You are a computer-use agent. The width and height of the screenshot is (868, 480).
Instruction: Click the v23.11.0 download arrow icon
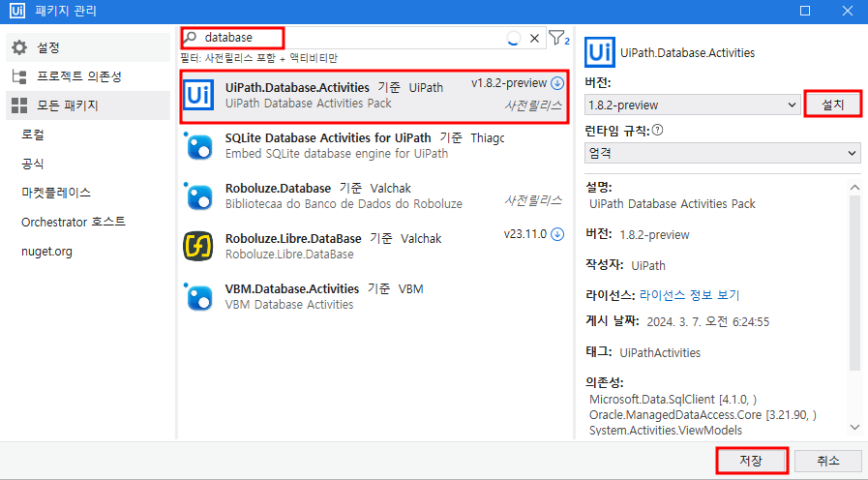tap(557, 234)
